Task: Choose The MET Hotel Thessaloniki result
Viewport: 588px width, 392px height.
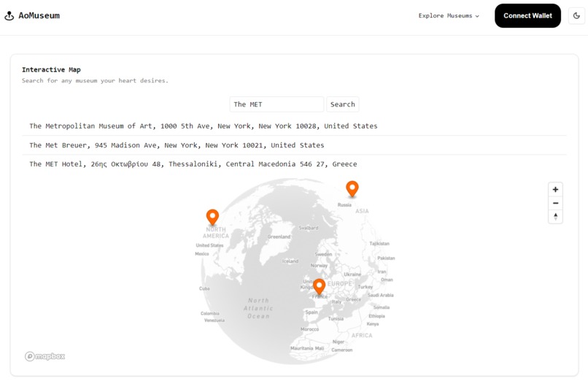Action: click(x=295, y=164)
